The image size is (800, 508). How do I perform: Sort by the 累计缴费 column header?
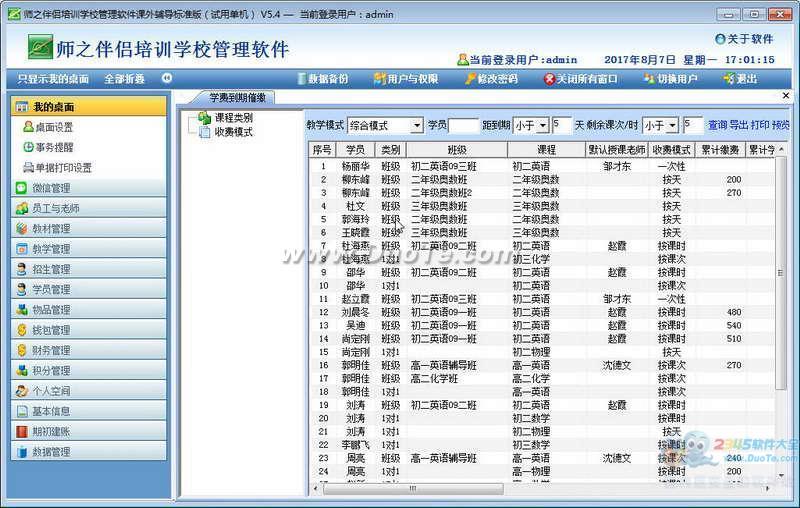tap(720, 150)
